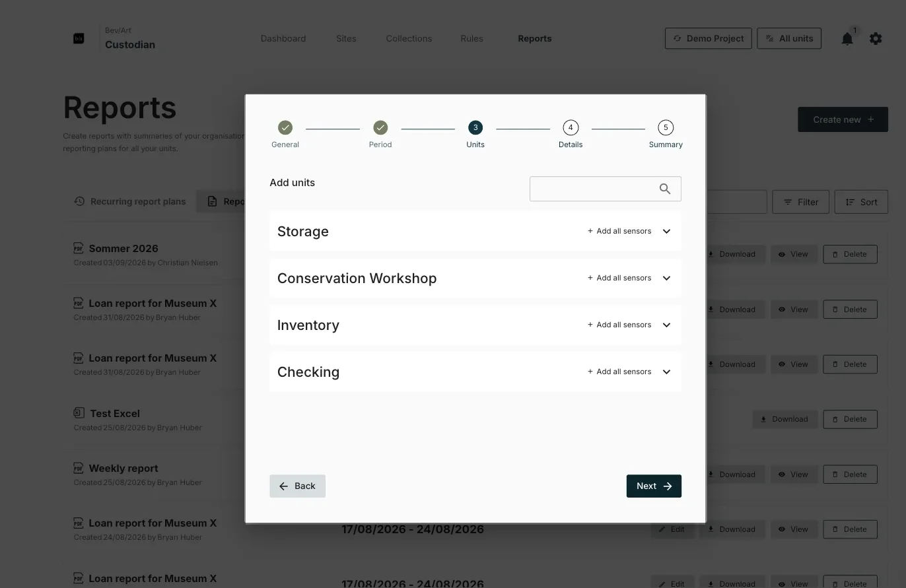Expand the Conservation Workshop chevron
Image resolution: width=906 pixels, height=588 pixels.
666,278
